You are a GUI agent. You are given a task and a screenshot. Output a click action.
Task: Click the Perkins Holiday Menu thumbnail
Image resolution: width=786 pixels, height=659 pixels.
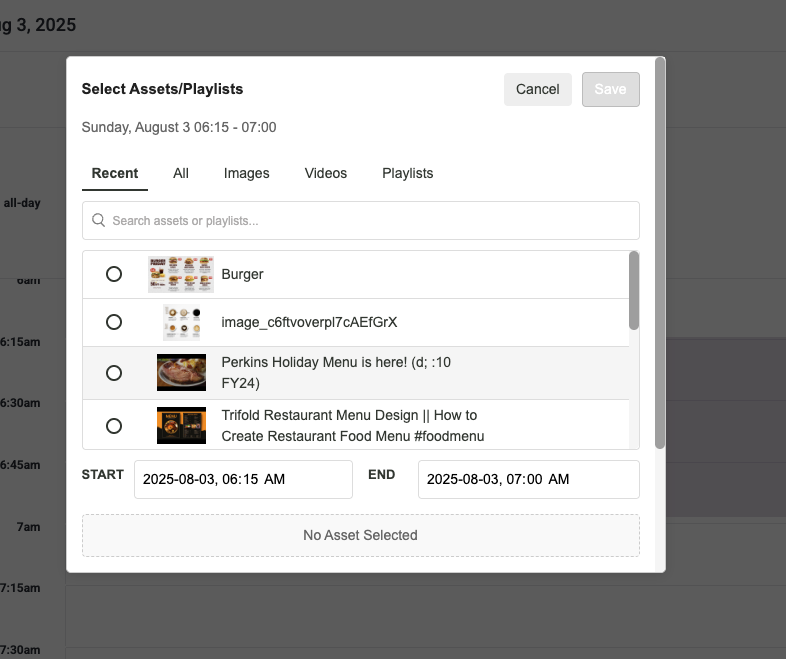[x=181, y=373]
